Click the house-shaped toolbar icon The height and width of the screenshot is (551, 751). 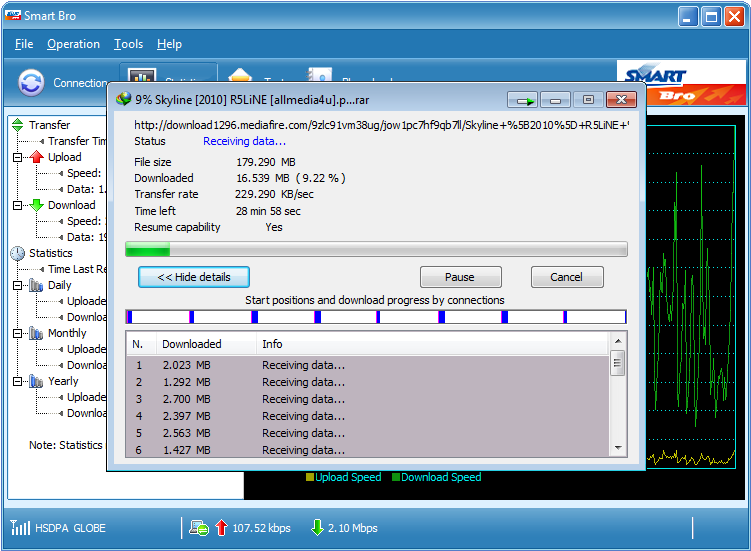pos(240,75)
